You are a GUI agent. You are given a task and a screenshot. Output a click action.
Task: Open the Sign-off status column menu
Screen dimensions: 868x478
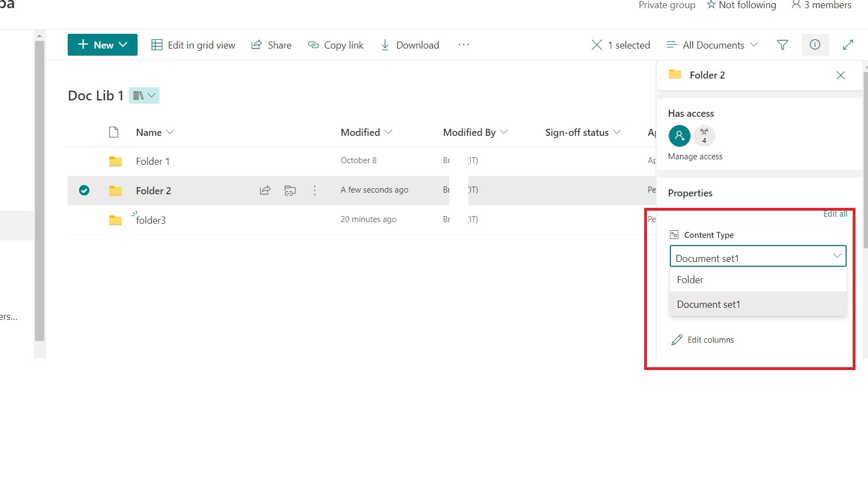[x=583, y=132]
